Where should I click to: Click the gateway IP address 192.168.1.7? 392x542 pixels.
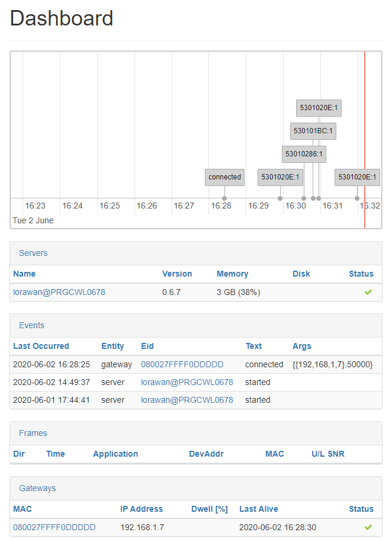tap(142, 527)
